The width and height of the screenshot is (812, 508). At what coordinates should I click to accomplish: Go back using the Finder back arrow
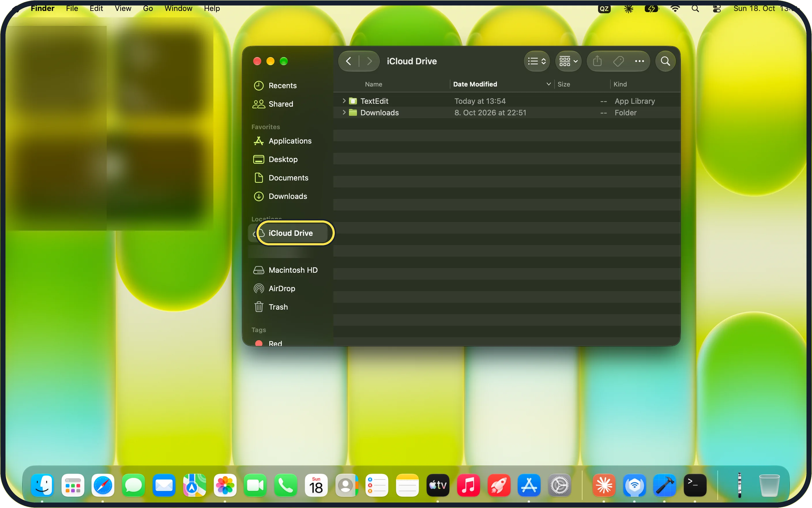pos(348,61)
